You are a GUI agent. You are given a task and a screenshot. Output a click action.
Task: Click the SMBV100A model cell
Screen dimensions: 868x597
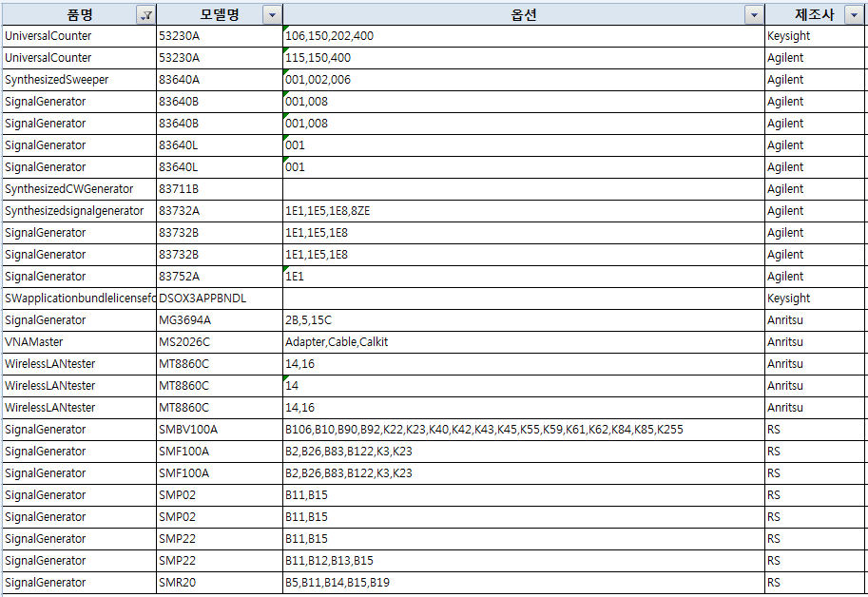coord(188,430)
